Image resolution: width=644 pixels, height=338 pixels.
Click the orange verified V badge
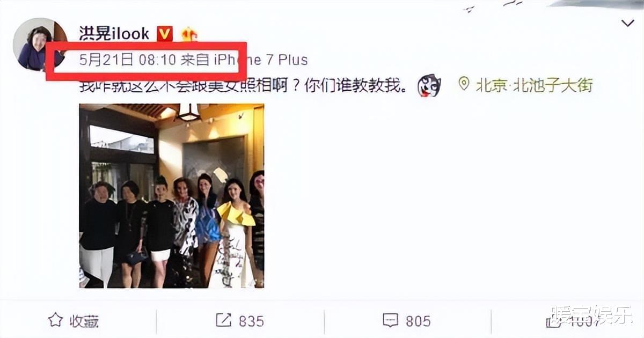click(165, 34)
